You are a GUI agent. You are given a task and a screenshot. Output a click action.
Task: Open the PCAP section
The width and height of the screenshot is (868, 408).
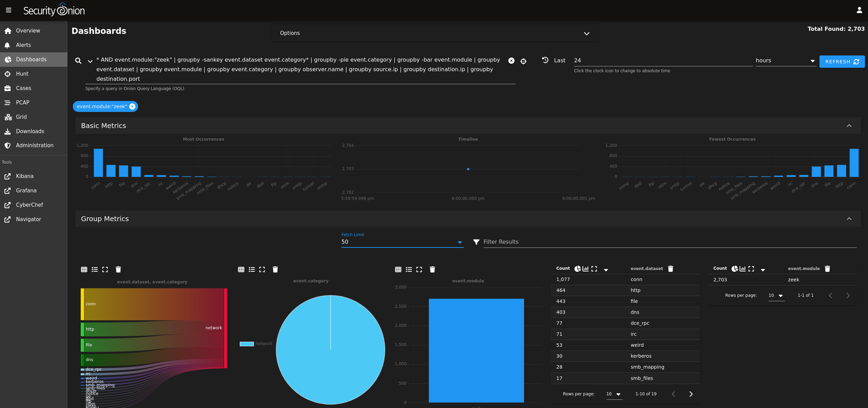23,102
